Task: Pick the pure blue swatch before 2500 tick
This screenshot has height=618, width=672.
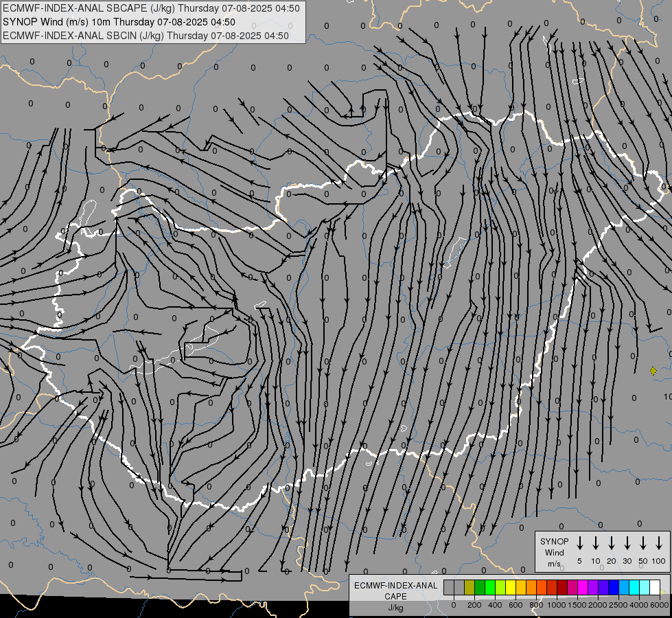Action: [614, 587]
